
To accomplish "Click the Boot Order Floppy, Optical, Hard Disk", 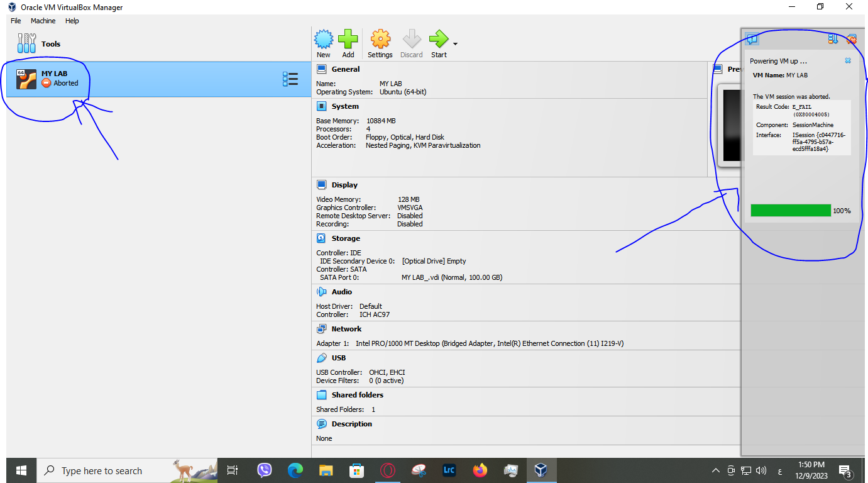I will 405,137.
